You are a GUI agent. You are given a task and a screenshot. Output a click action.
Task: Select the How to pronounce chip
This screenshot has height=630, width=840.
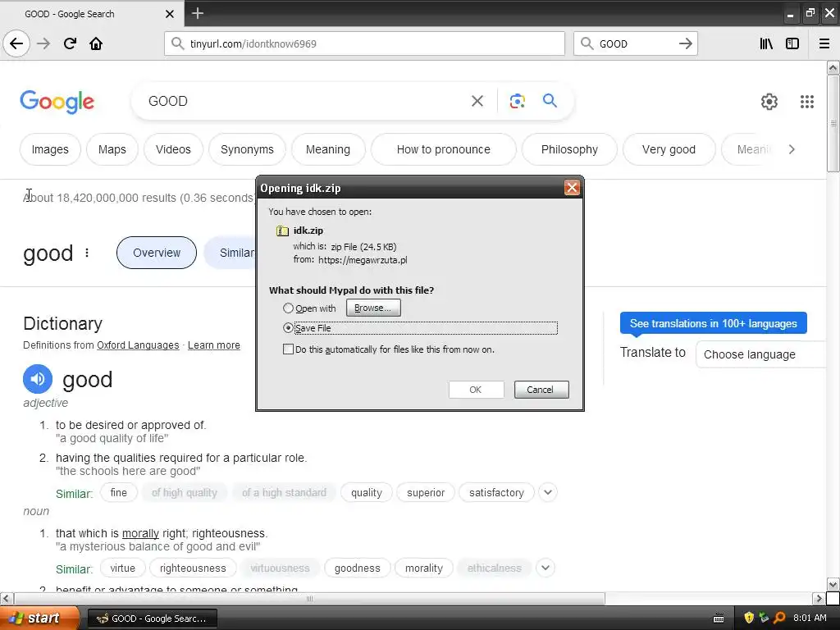click(444, 149)
